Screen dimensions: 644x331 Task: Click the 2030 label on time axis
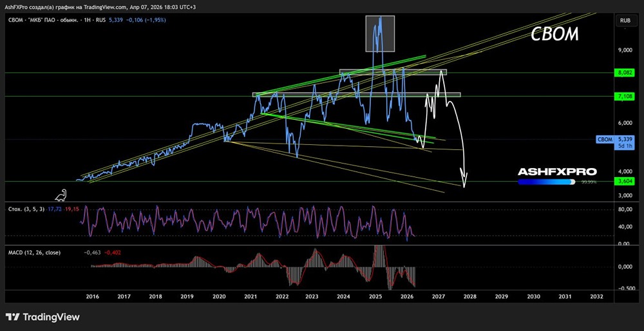[x=533, y=296]
